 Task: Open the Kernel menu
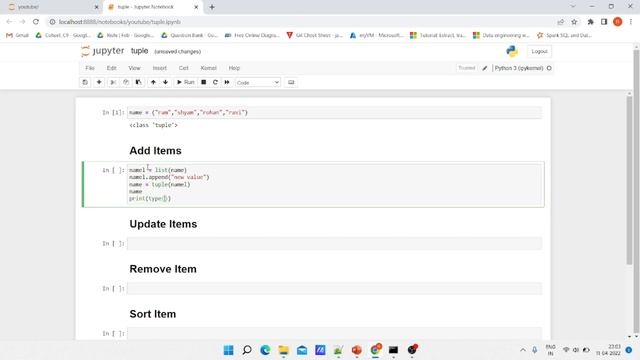tap(209, 68)
